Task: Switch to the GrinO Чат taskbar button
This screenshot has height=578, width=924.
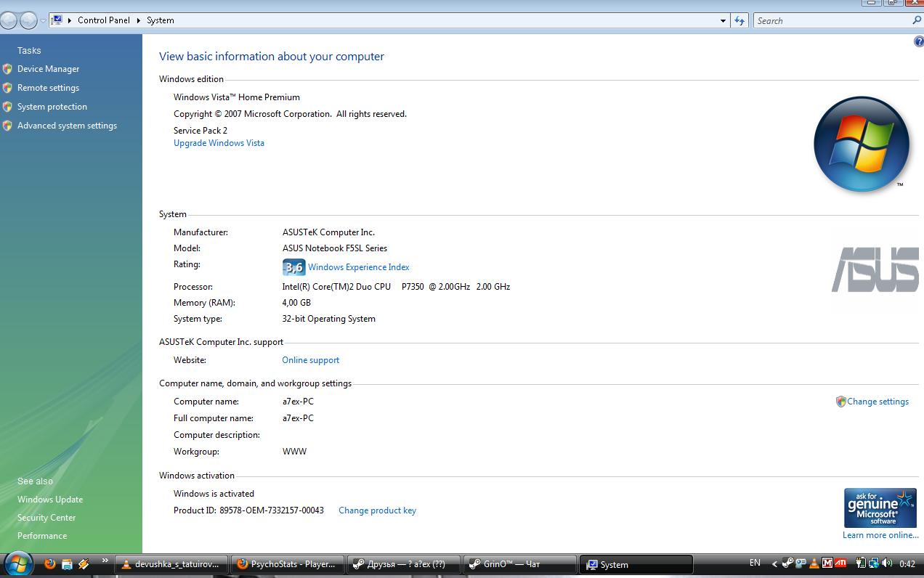Action: 520,564
